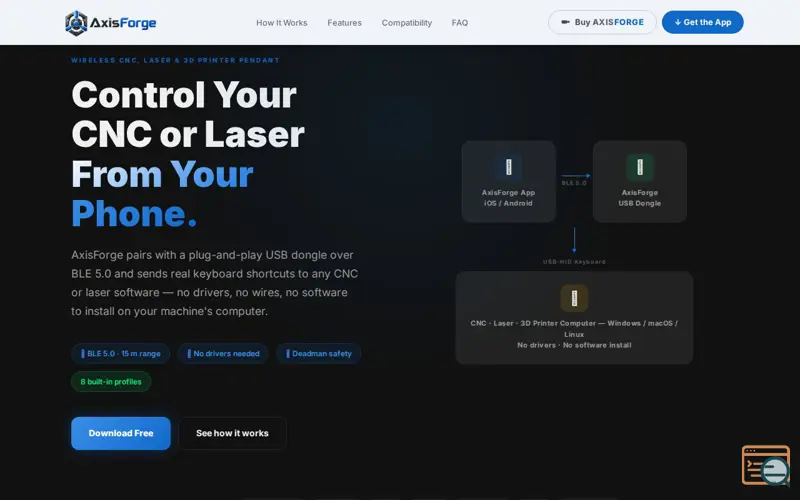Viewport: 800px width, 500px height.
Task: Click the Deadman safety badge
Action: [x=318, y=354]
